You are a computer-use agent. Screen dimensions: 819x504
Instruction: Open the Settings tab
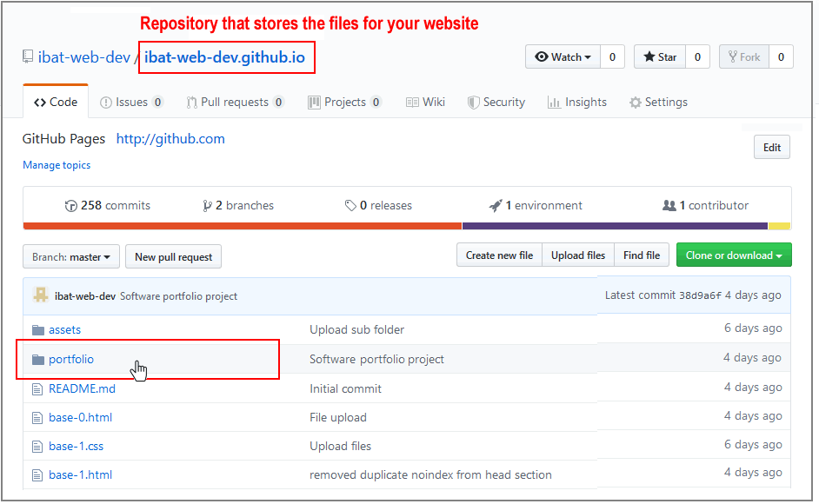[658, 103]
